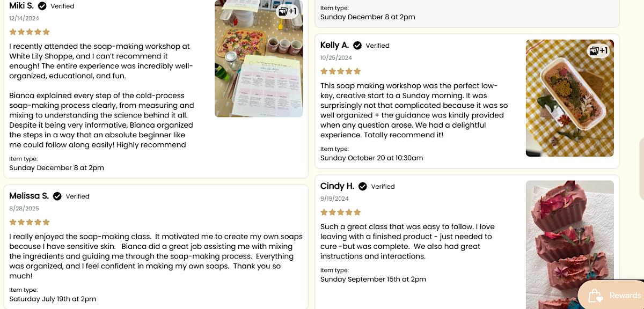Click the verified badge beside Cindy H.

(x=363, y=186)
